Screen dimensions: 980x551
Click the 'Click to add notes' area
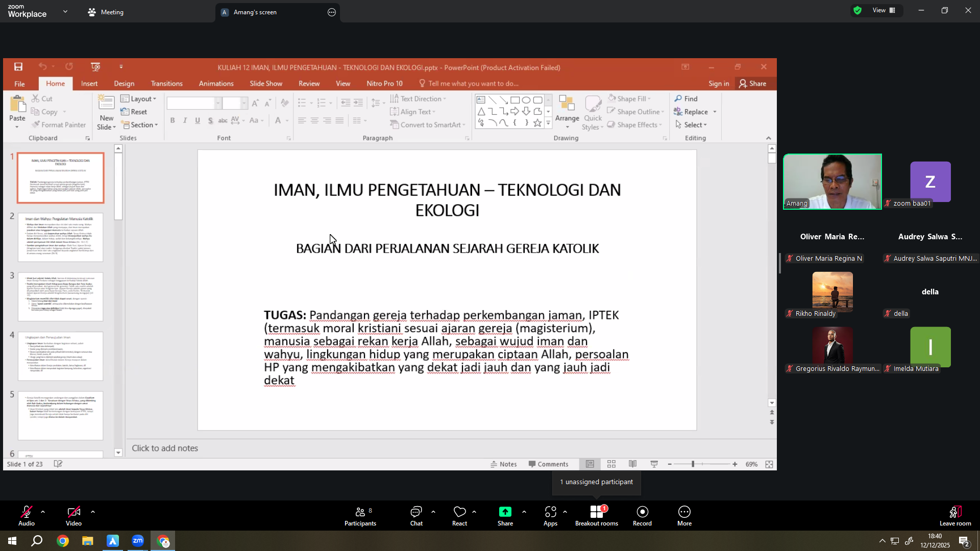tap(451, 448)
